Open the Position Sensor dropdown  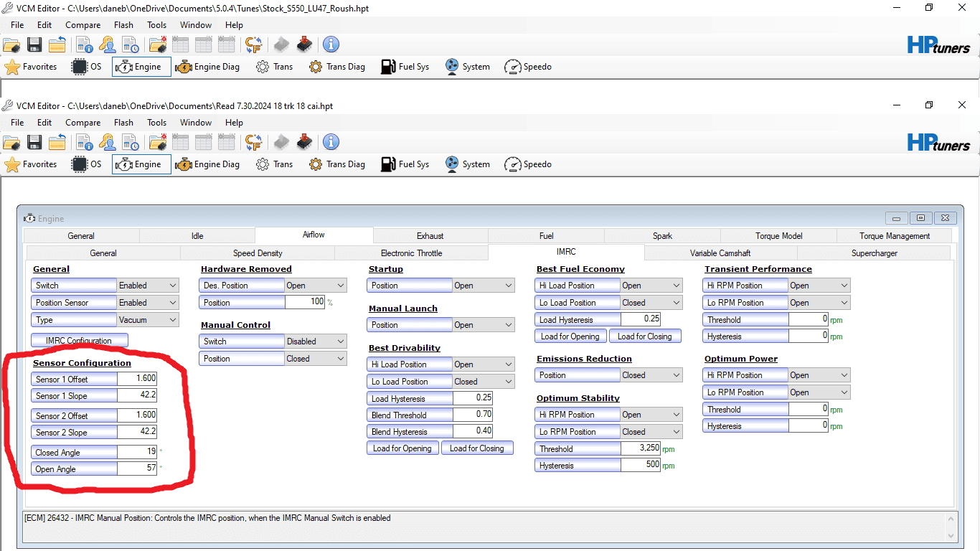click(x=148, y=303)
